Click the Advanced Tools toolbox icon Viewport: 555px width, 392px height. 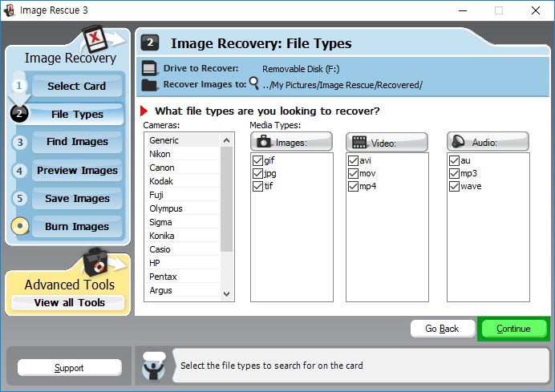click(95, 262)
